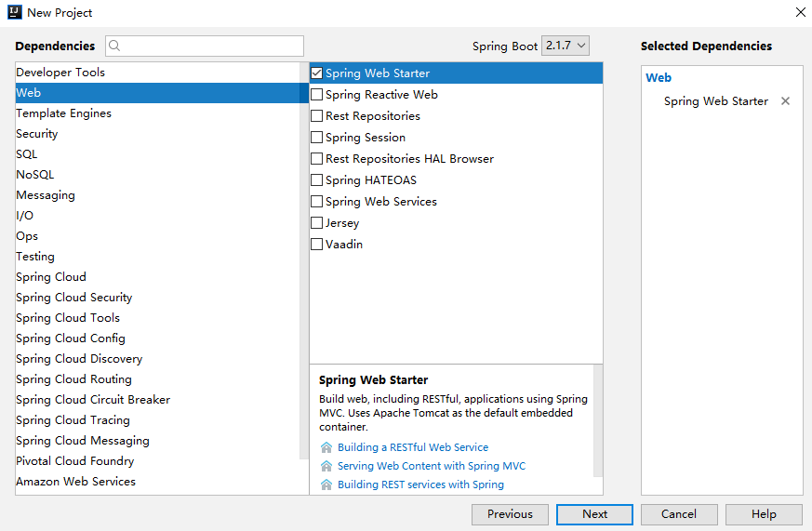The width and height of the screenshot is (812, 531).
Task: Go back with the Previous button
Action: 510,514
